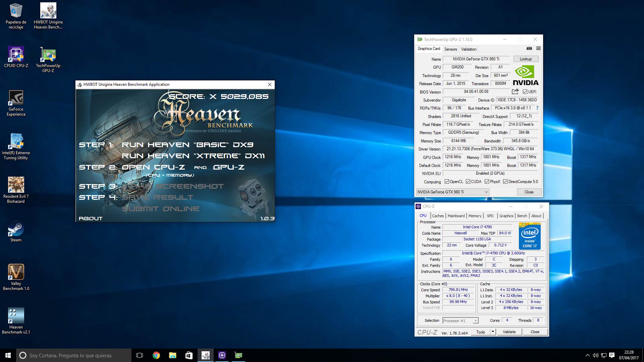Image resolution: width=644 pixels, height=362 pixels.
Task: Open Microsoft Store from the taskbar
Action: (189, 355)
